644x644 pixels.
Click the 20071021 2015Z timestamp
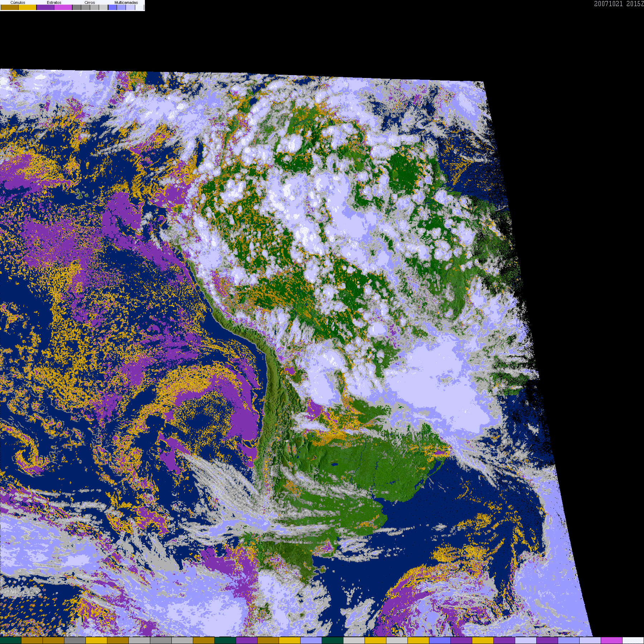click(619, 4)
